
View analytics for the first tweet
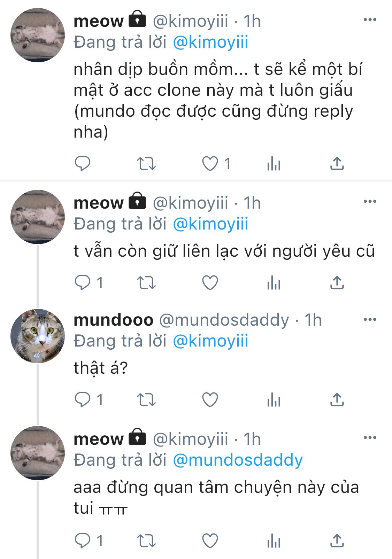(274, 163)
